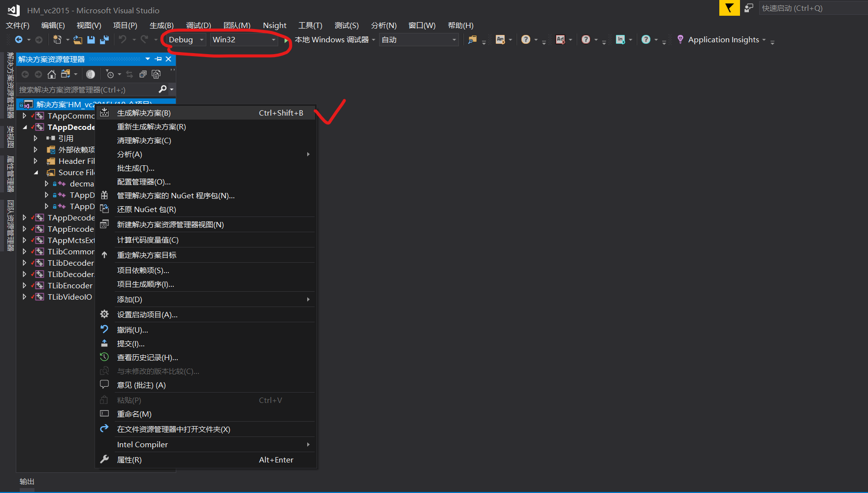868x493 pixels.
Task: Open the 自动 debug type dropdown
Action: click(x=419, y=40)
